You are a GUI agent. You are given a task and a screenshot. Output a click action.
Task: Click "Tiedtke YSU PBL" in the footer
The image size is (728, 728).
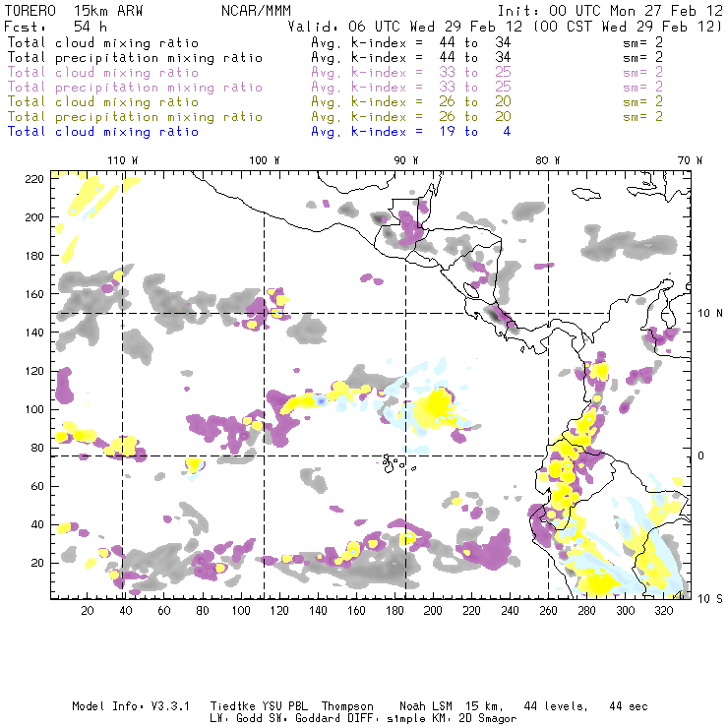259,706
